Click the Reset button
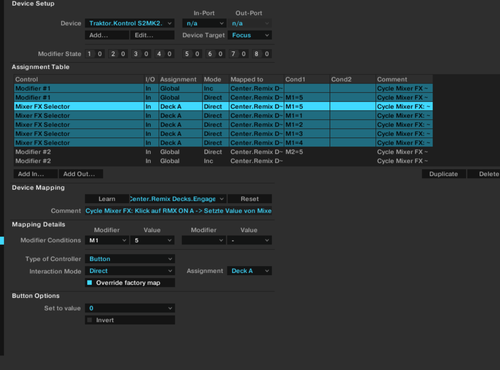 pyautogui.click(x=250, y=199)
